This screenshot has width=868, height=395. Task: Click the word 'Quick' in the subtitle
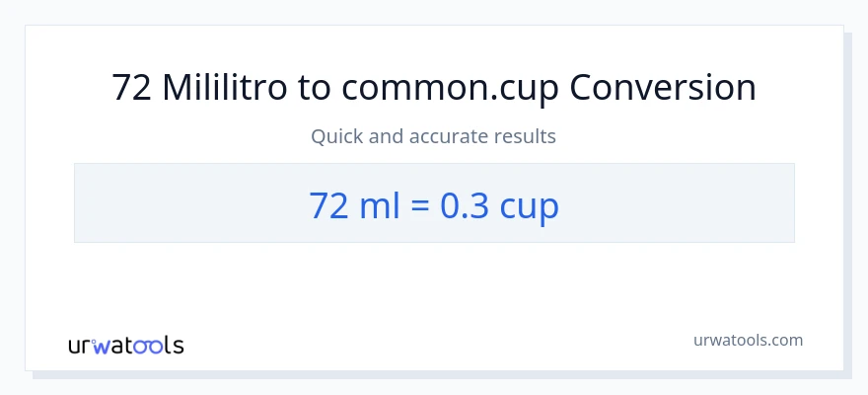333,136
